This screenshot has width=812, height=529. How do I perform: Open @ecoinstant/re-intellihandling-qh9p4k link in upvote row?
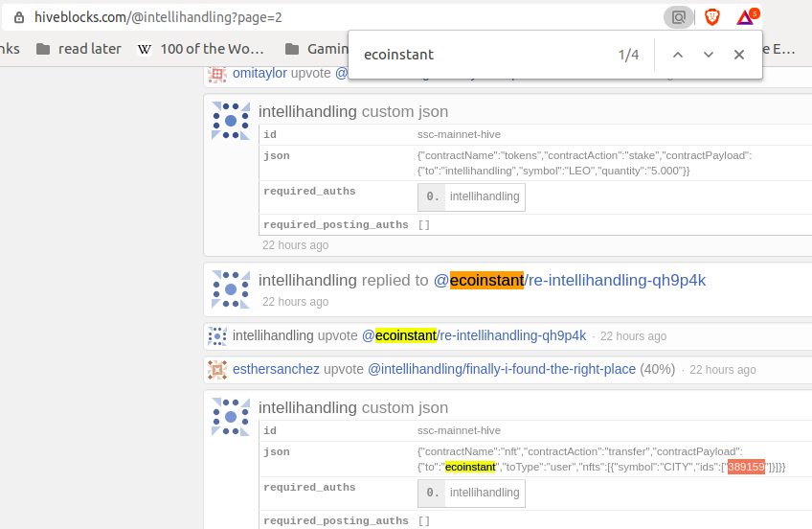click(x=474, y=335)
